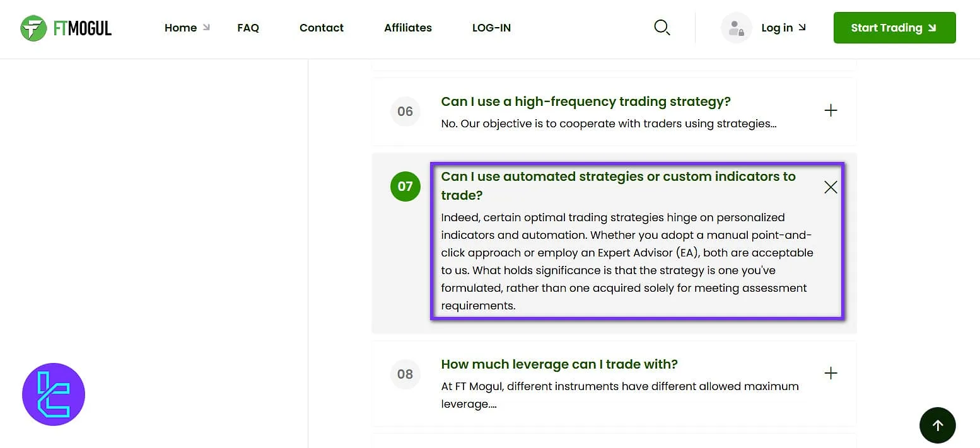The image size is (980, 448).
Task: Open the FAQ menu item
Action: tap(248, 28)
